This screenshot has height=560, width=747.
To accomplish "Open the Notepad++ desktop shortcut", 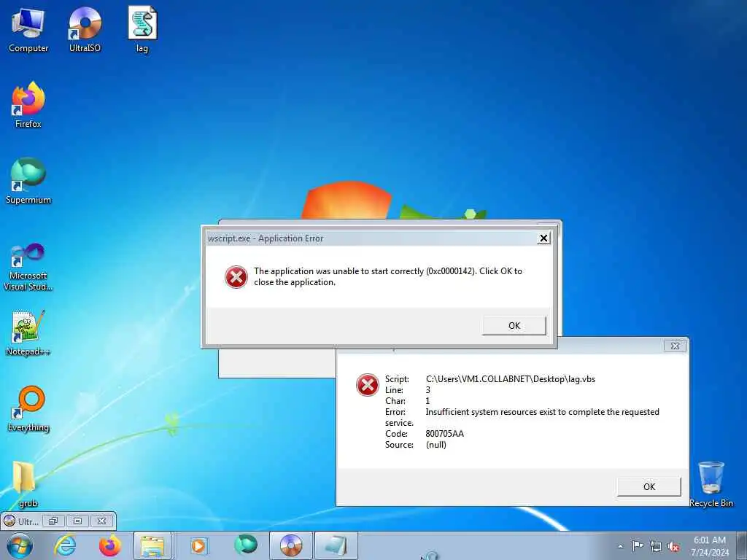I will pos(28,333).
